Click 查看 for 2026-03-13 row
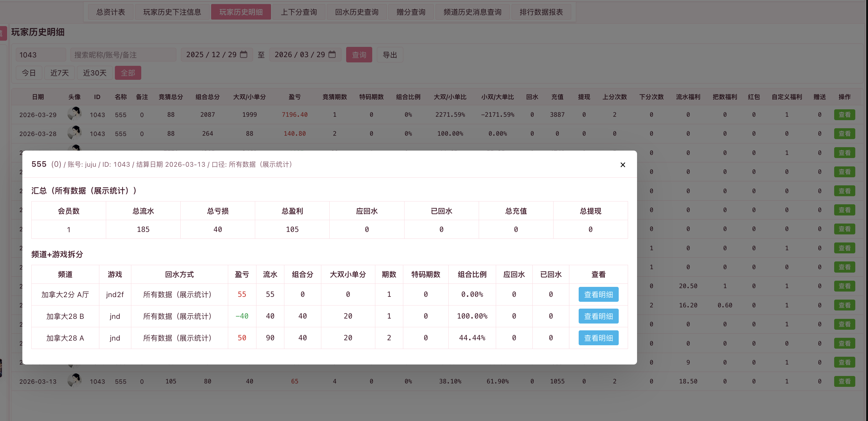The width and height of the screenshot is (868, 421). click(844, 381)
